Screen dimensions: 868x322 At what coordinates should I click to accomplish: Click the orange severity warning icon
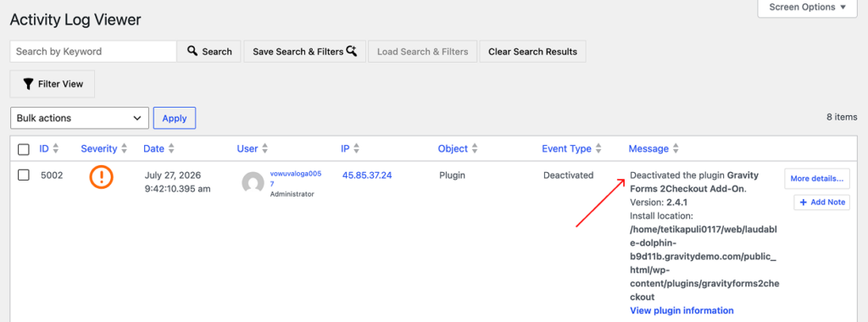102,177
